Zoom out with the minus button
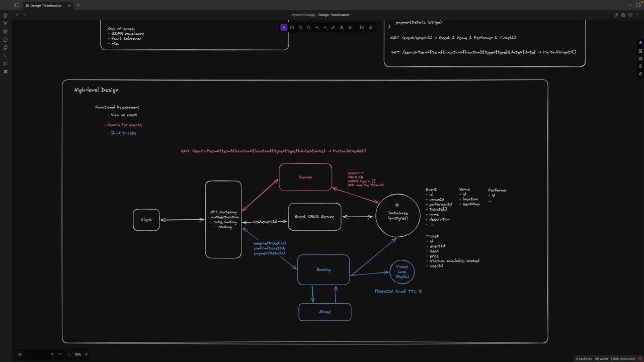This screenshot has width=644, height=362. pyautogui.click(x=69, y=354)
